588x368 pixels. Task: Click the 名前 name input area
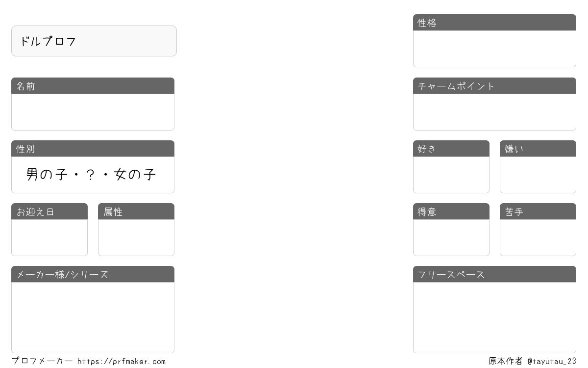(93, 112)
